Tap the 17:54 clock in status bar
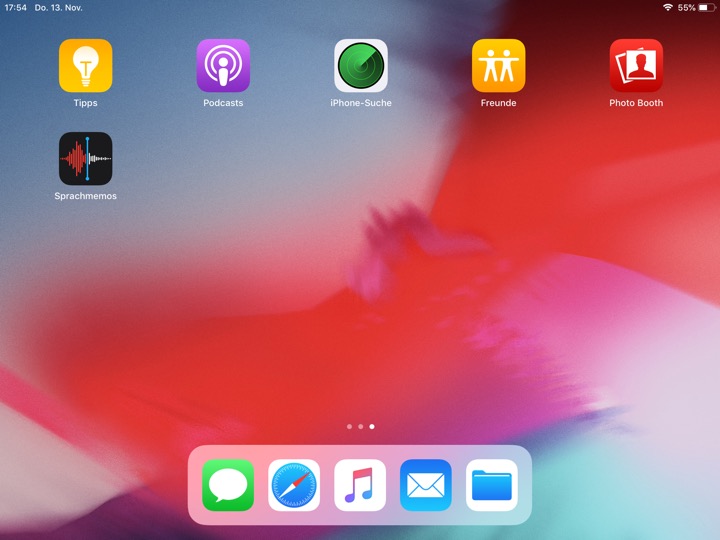This screenshot has width=720, height=540. click(16, 8)
